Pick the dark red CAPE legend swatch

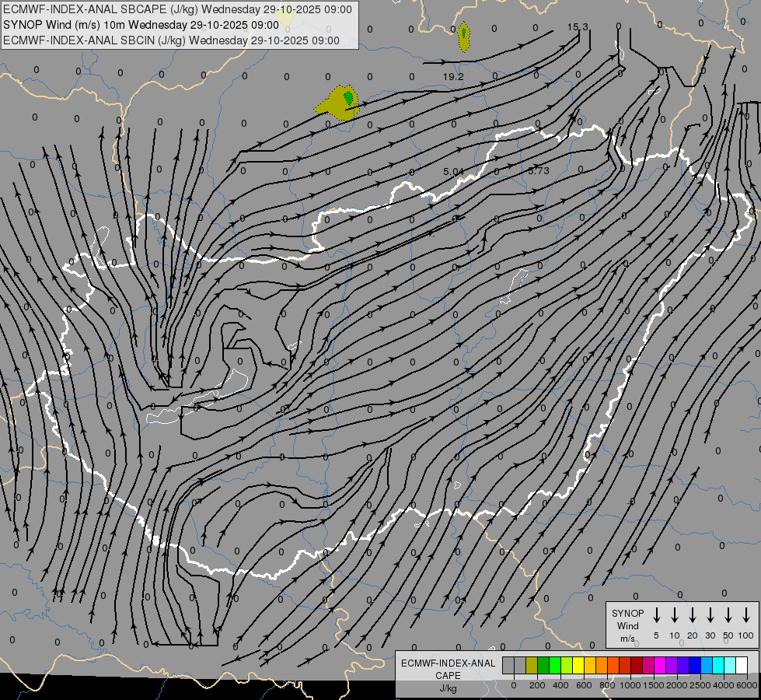point(637,666)
